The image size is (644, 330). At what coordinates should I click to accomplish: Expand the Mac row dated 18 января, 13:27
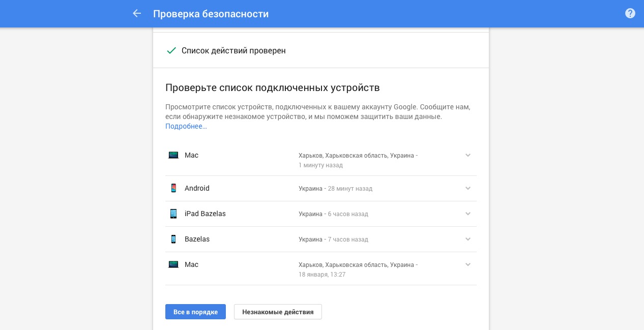(468, 264)
